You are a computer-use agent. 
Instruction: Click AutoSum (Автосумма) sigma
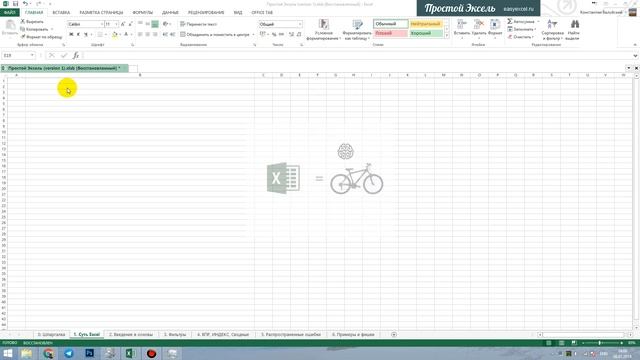[x=521, y=22]
